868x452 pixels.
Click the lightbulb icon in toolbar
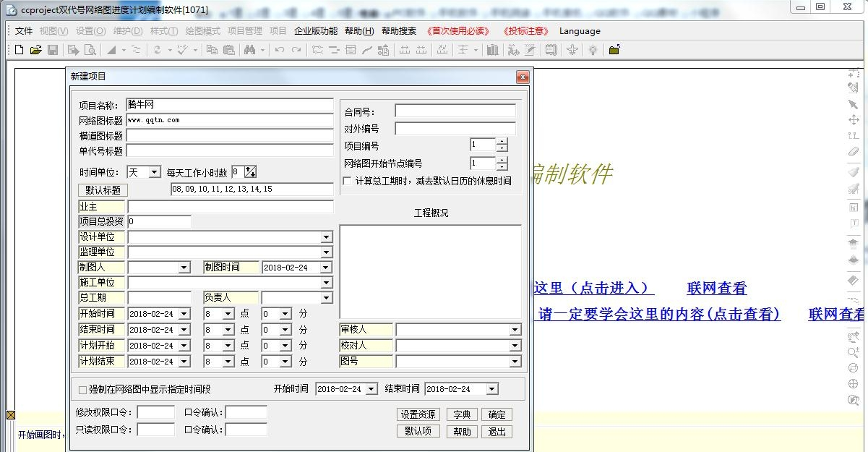click(x=593, y=50)
